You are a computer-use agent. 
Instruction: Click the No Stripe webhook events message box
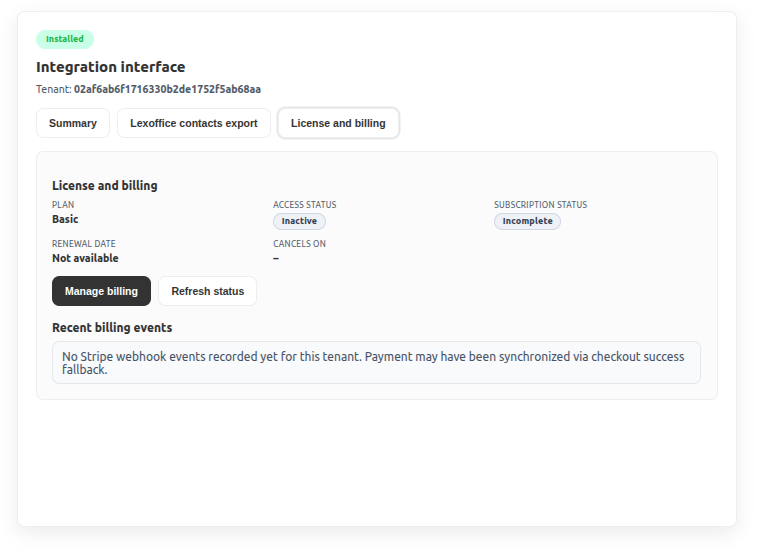(x=376, y=363)
